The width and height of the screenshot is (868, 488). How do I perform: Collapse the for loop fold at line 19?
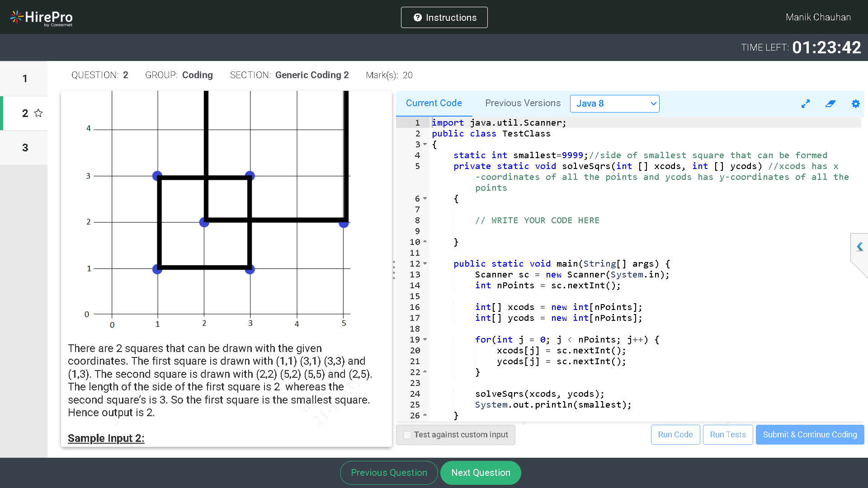425,340
